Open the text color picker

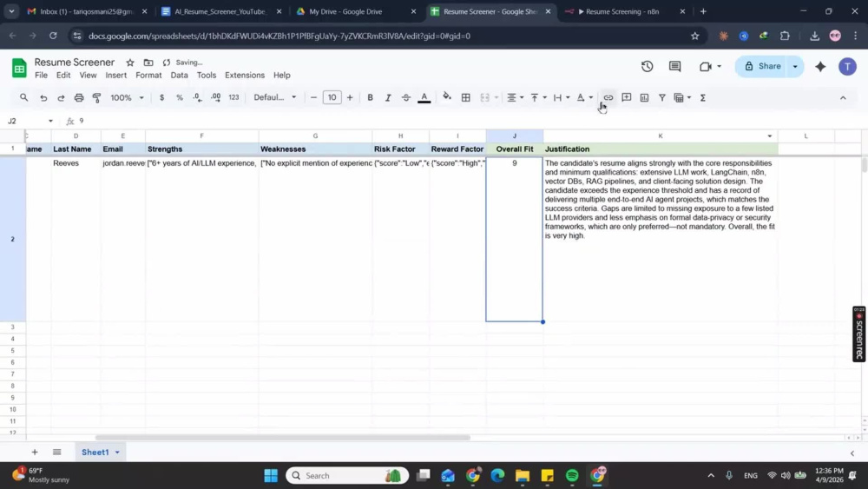(424, 97)
